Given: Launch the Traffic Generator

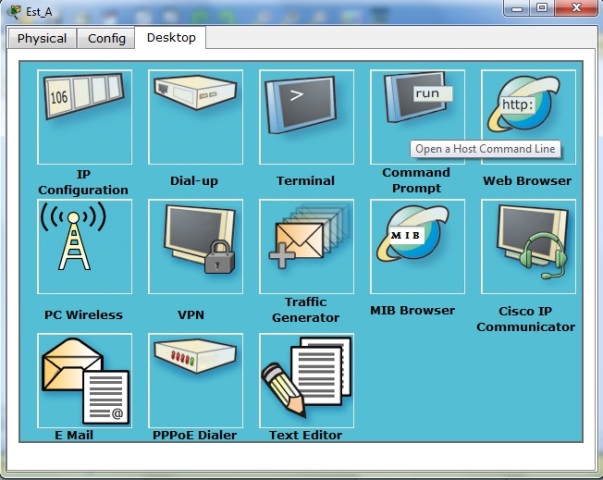Looking at the screenshot, I should 306,246.
